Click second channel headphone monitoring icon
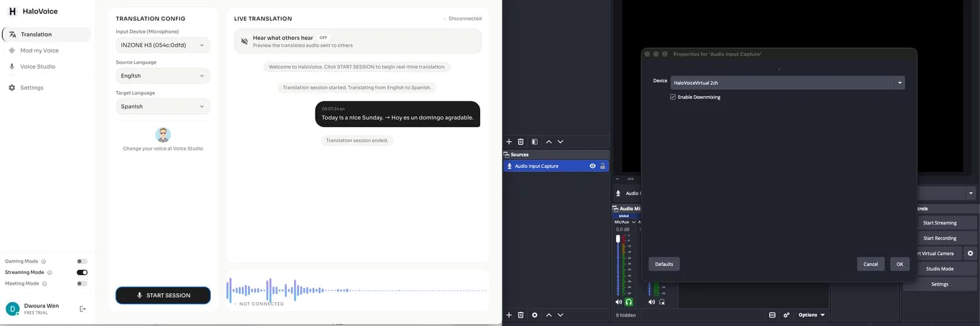The width and height of the screenshot is (980, 326). 661,302
